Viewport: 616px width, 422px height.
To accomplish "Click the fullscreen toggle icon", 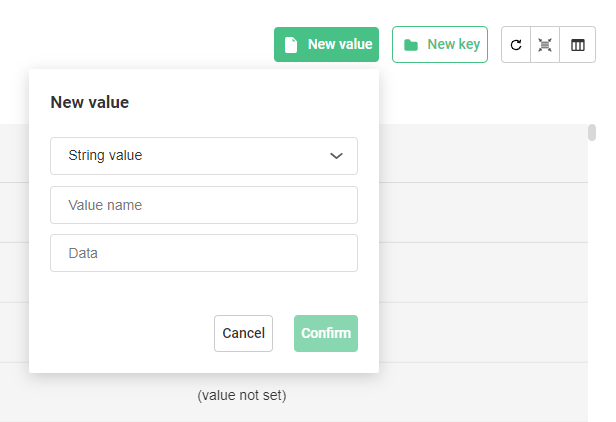I will point(545,45).
